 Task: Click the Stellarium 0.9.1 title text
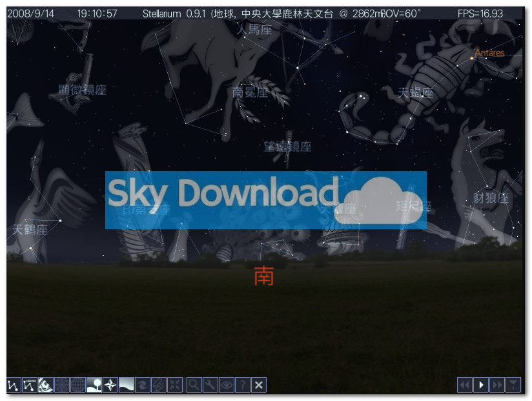[x=174, y=14]
